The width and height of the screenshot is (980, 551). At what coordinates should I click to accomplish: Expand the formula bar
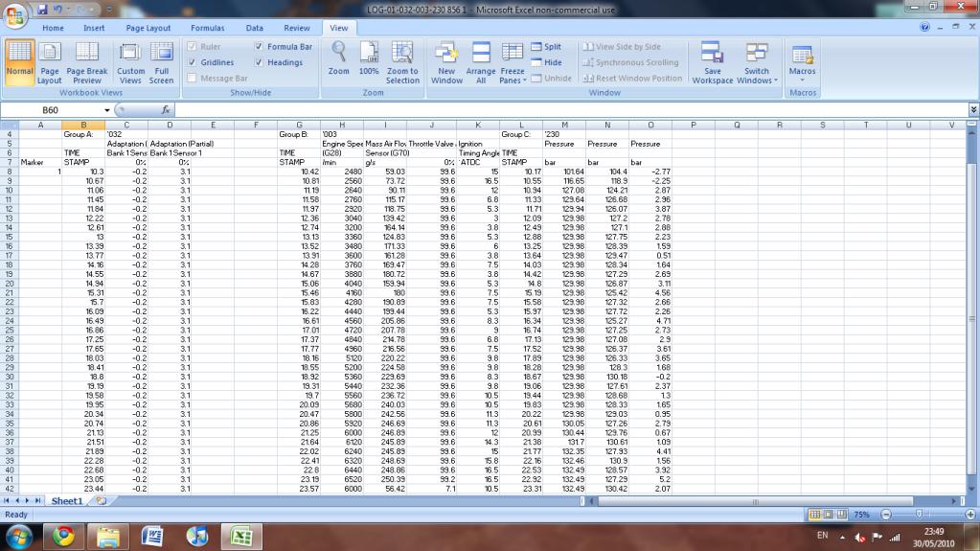coord(973,109)
